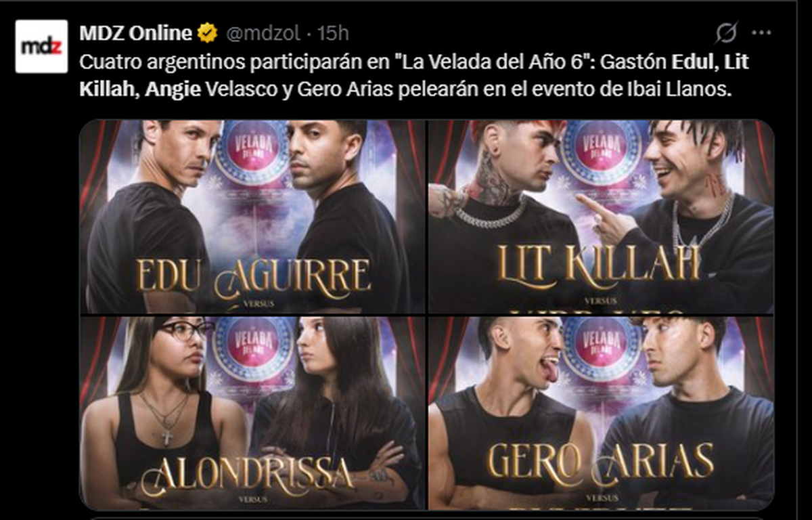Open the three-dot More options menu

[x=761, y=32]
